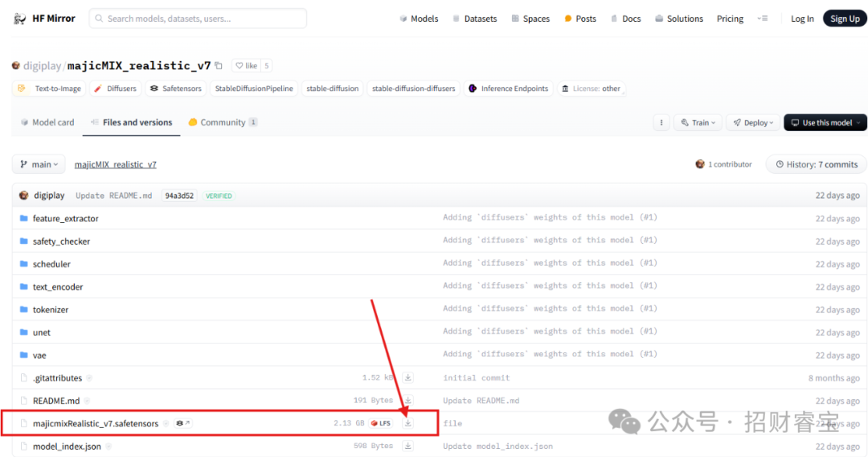Open the .gitattributes file
This screenshot has height=457, width=868.
(x=57, y=378)
